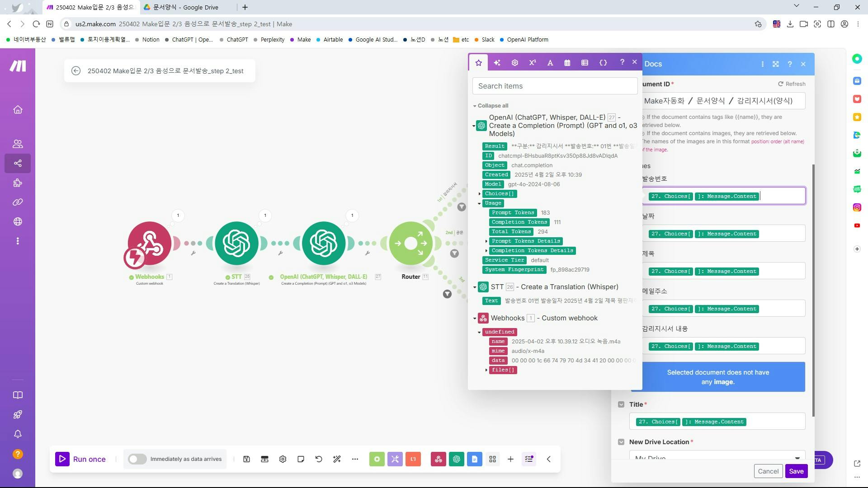Click the Undo arrow in the toolbar
The image size is (868, 488).
[x=319, y=459]
